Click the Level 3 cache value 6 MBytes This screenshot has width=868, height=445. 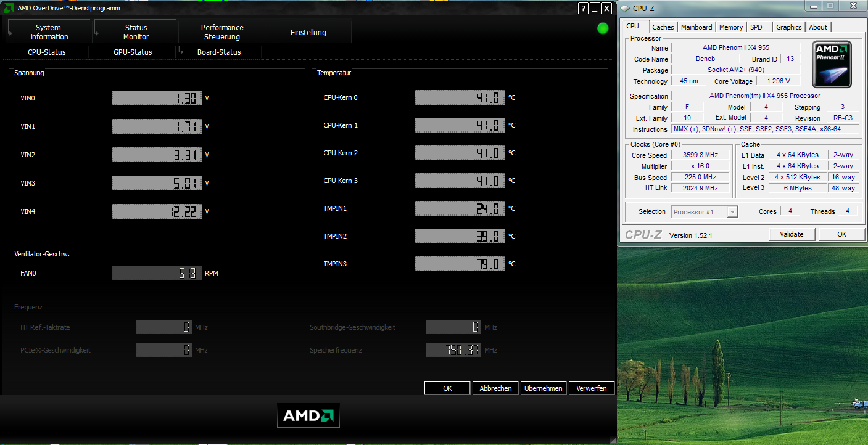click(x=798, y=188)
